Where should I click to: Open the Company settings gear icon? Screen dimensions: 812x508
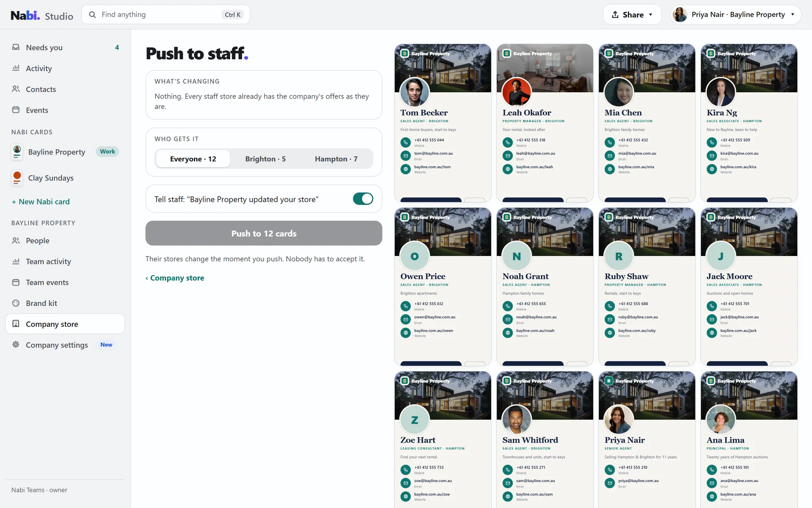tap(16, 344)
